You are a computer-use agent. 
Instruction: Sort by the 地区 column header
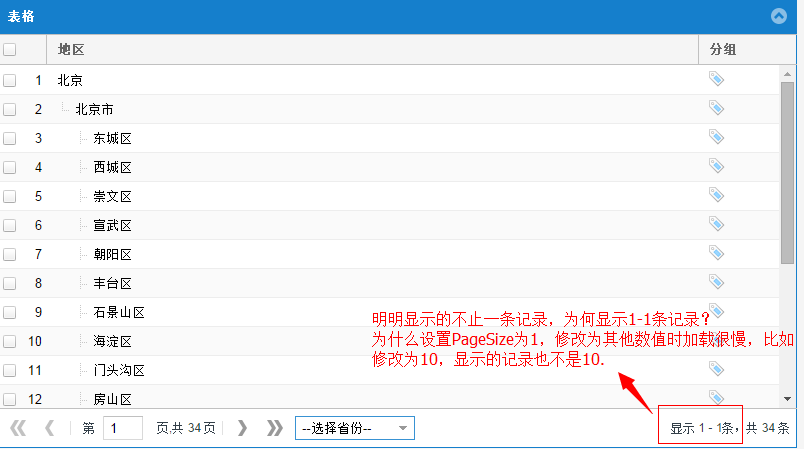coord(71,49)
